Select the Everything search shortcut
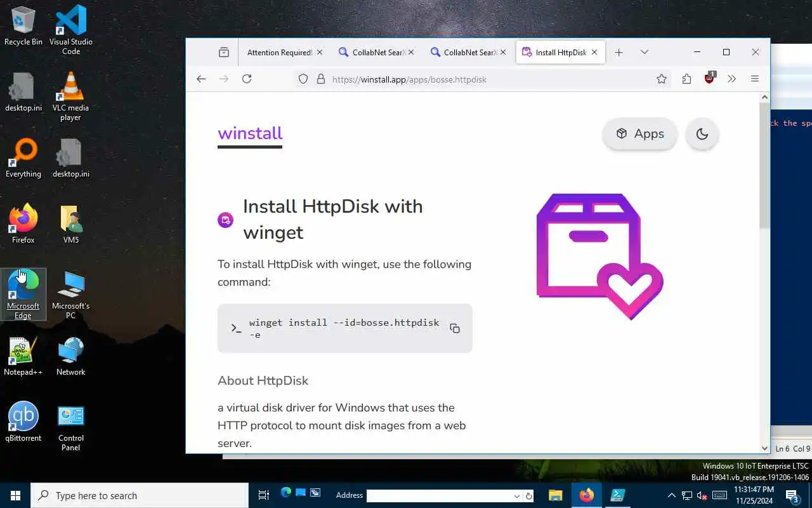Viewport: 812px width, 508px height. click(x=23, y=159)
